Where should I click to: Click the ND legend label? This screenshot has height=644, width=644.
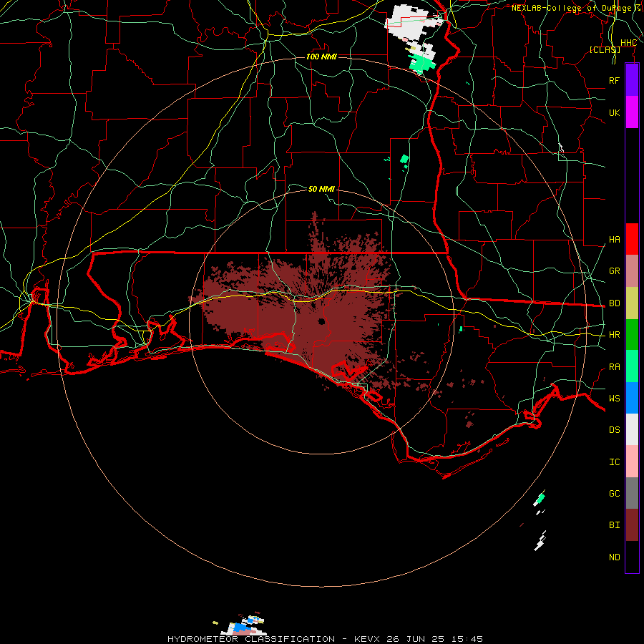(614, 557)
